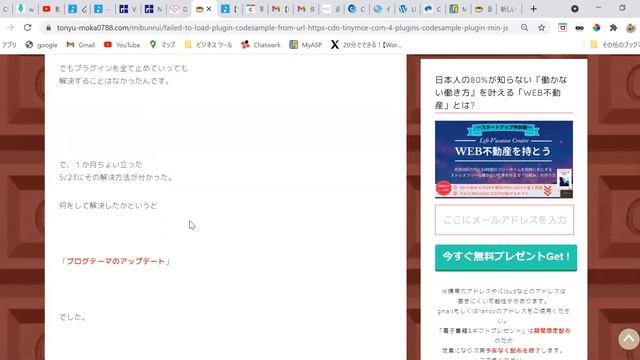Open the YouTube bookmark
Image resolution: width=640 pixels, height=360 pixels.
(x=122, y=45)
